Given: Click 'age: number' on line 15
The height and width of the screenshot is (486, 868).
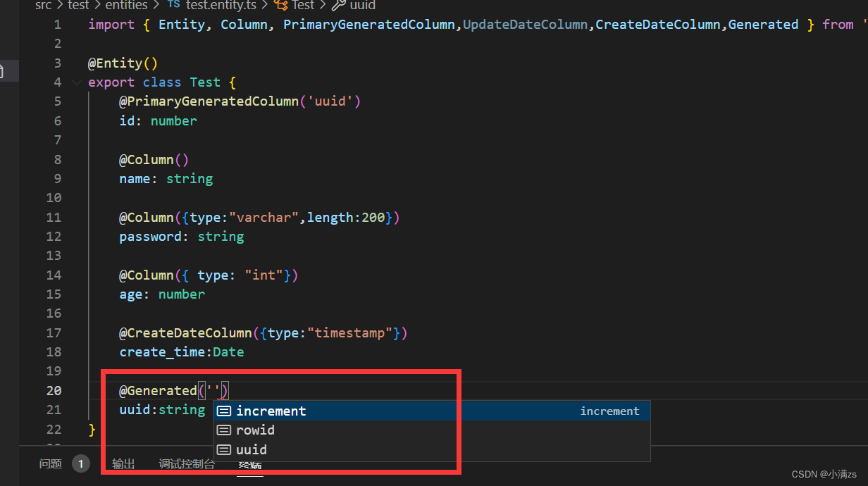Looking at the screenshot, I should point(162,294).
